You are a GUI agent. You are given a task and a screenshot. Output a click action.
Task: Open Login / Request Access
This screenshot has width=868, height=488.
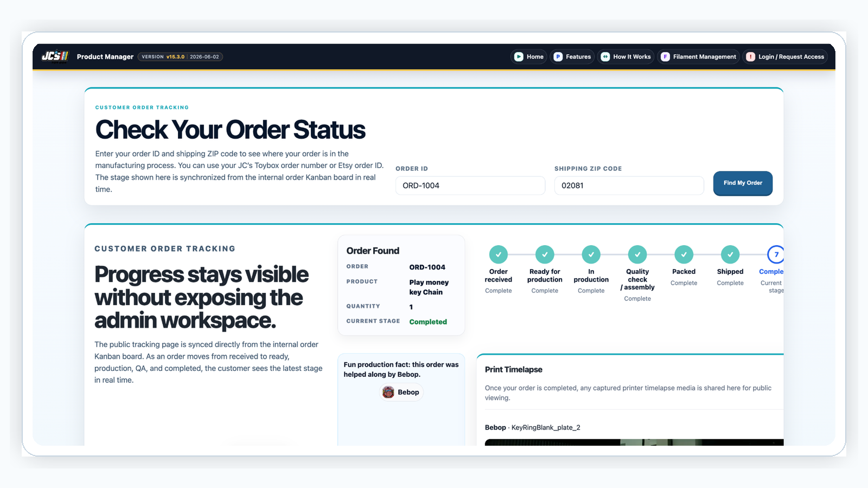[x=785, y=56]
